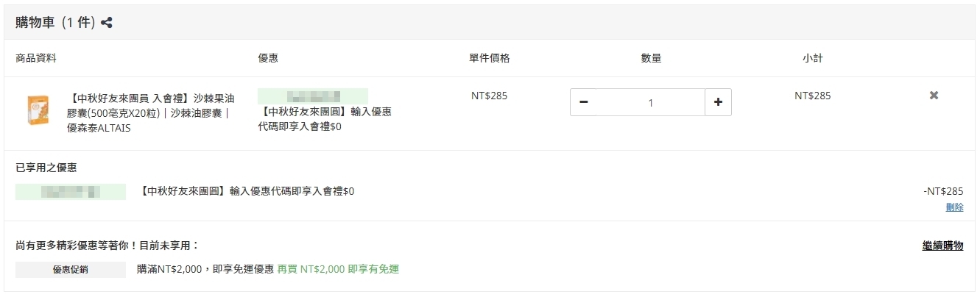Click the 數量 column header
This screenshot has width=980, height=297.
[x=651, y=58]
